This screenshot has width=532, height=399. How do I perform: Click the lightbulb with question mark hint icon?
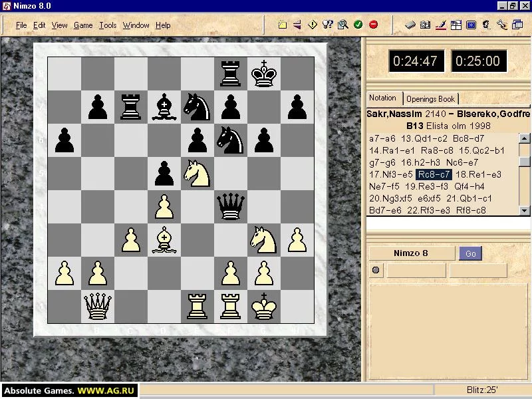[x=328, y=25]
